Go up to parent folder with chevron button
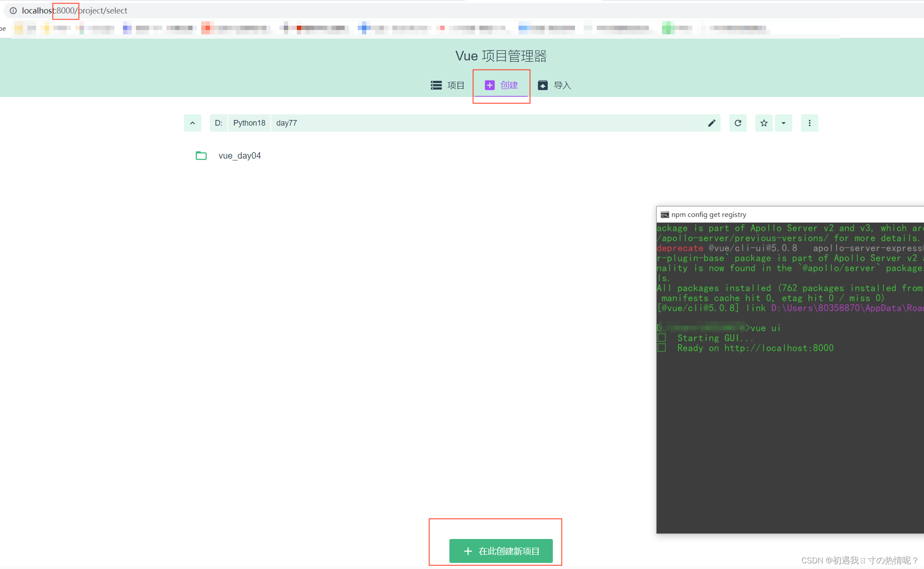Image resolution: width=924 pixels, height=569 pixels. [193, 123]
